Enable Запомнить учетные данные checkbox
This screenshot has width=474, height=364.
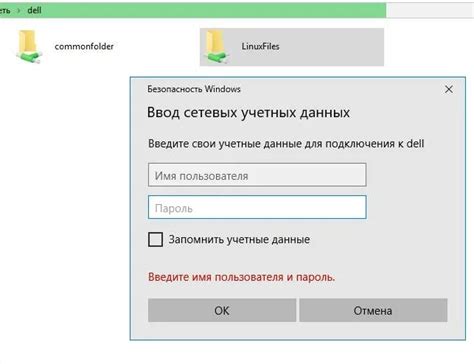click(155, 239)
